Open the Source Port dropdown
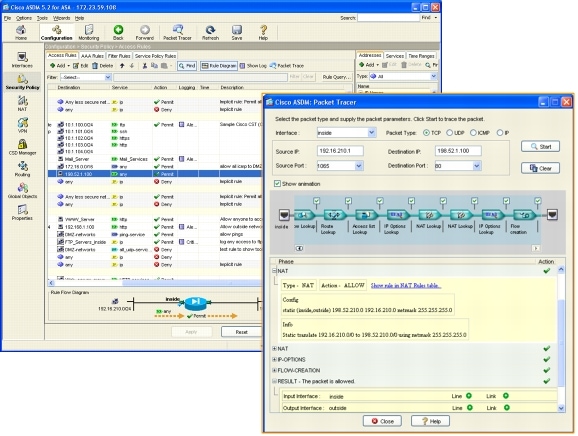The height and width of the screenshot is (436, 578). (359, 166)
